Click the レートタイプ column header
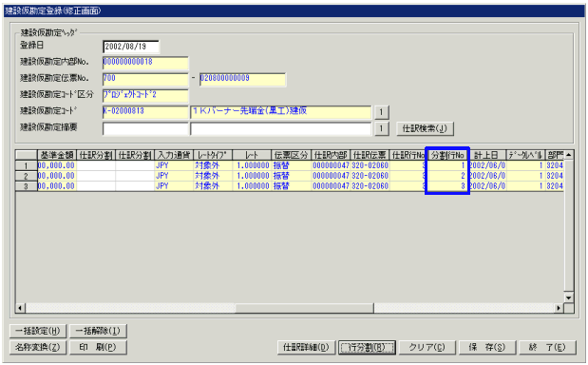Image resolution: width=588 pixels, height=365 pixels. pos(213,155)
